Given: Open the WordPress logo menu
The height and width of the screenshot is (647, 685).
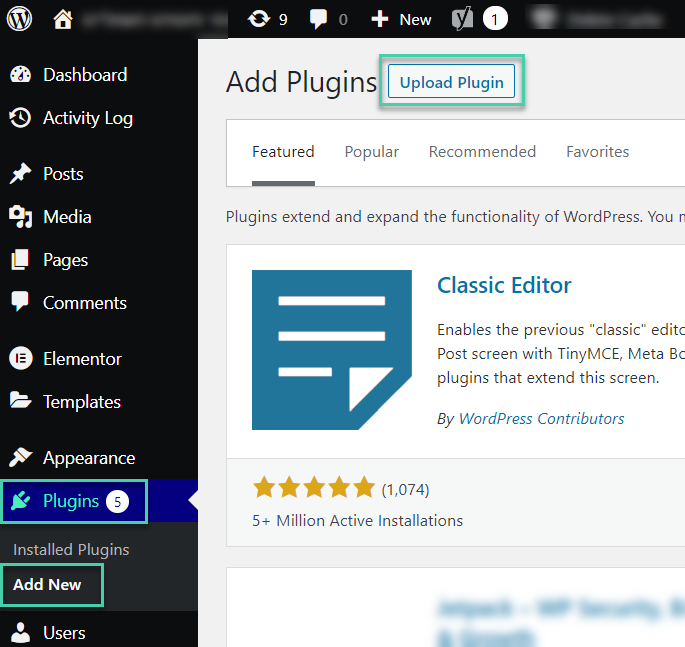Looking at the screenshot, I should pos(19,19).
